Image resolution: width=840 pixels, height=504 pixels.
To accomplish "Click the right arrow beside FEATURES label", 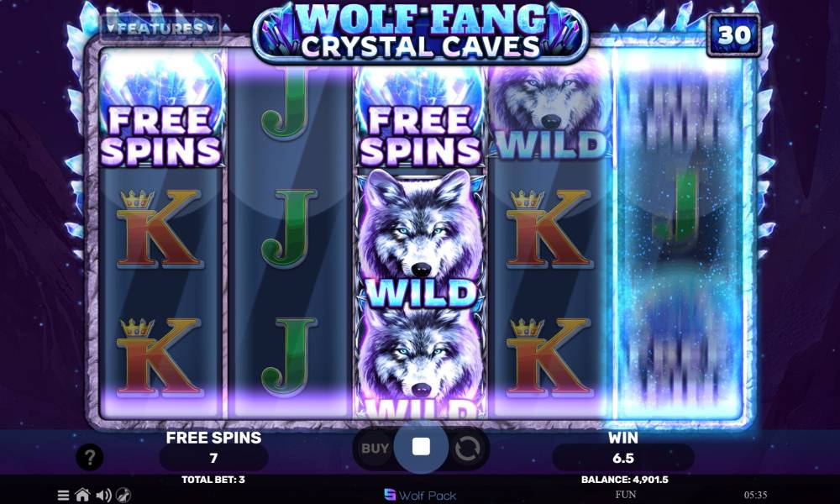I will (x=209, y=28).
